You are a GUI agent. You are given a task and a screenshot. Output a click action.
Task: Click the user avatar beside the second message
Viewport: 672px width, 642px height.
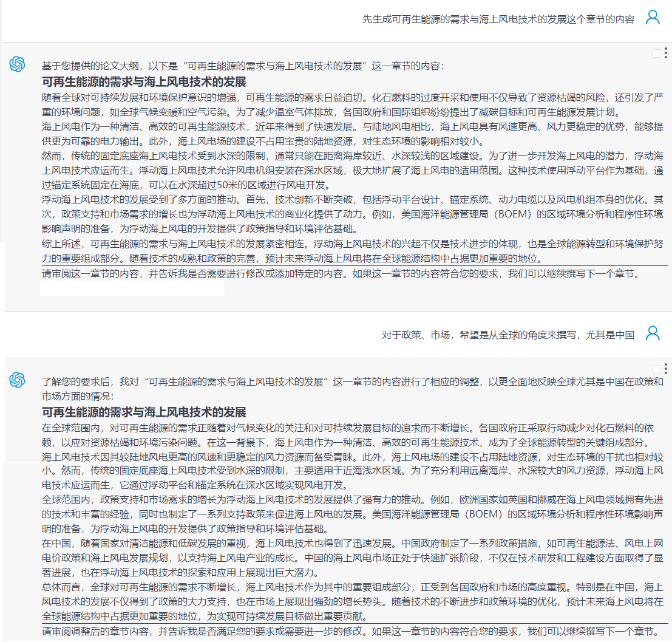(x=653, y=333)
